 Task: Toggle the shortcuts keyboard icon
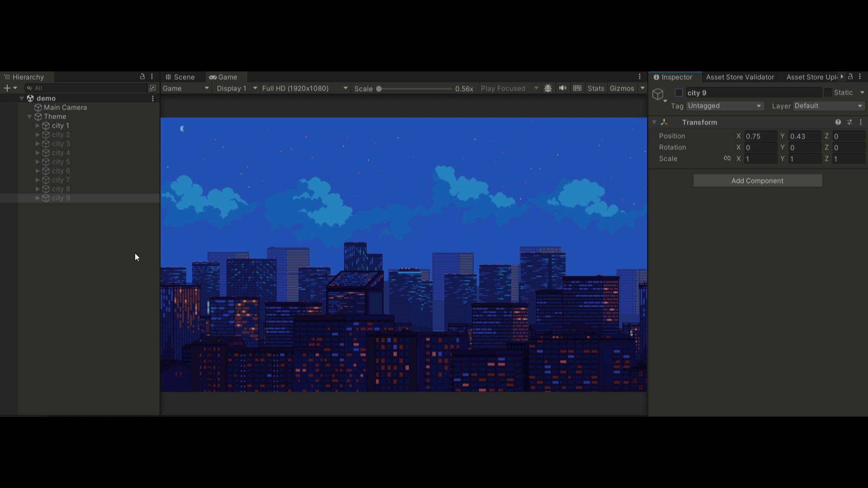coord(577,89)
